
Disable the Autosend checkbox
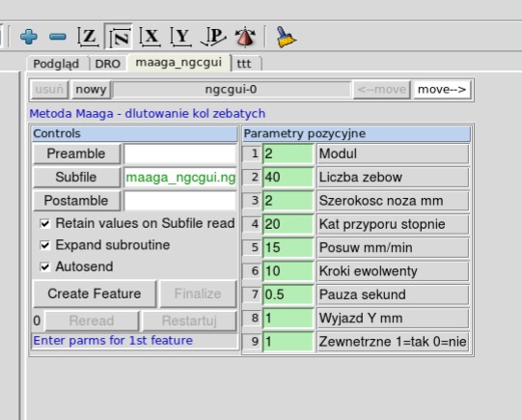click(x=45, y=266)
